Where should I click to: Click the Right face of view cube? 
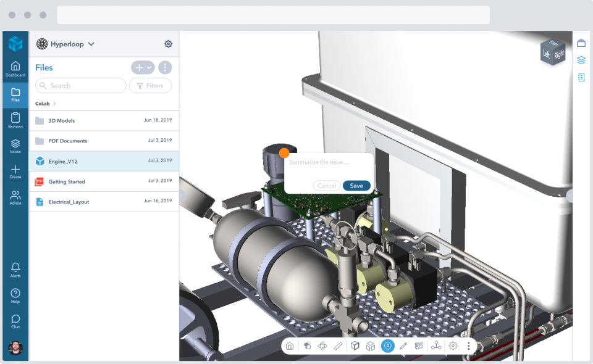[x=559, y=55]
